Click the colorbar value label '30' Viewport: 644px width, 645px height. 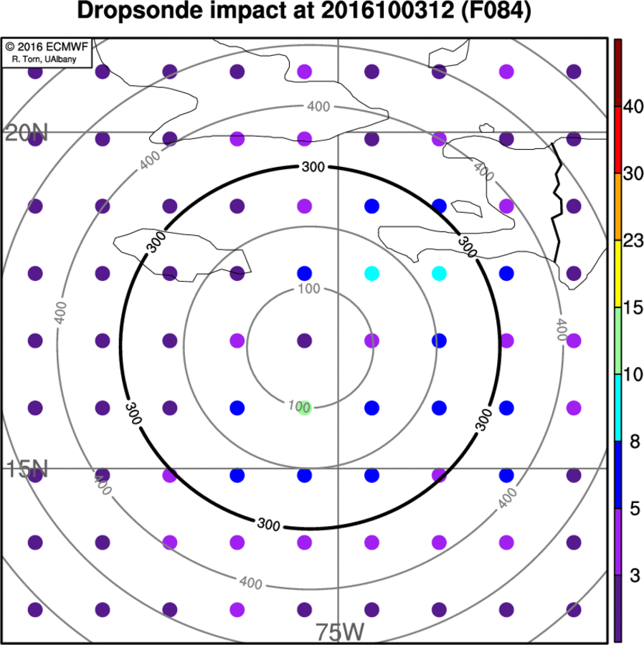click(x=633, y=173)
